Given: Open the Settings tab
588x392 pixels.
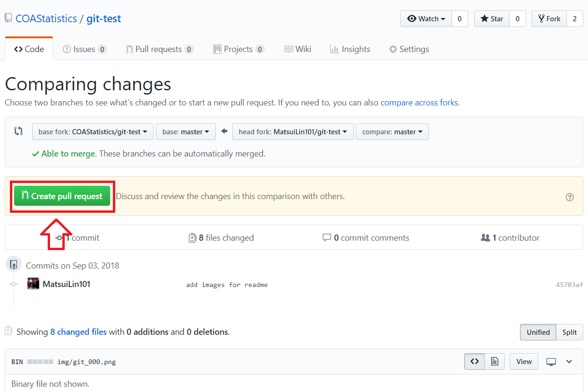Looking at the screenshot, I should coord(409,49).
